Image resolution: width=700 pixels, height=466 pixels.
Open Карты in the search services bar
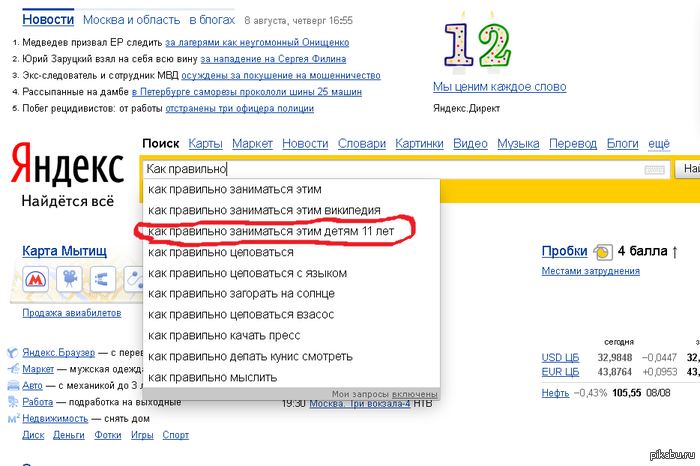[x=205, y=144]
